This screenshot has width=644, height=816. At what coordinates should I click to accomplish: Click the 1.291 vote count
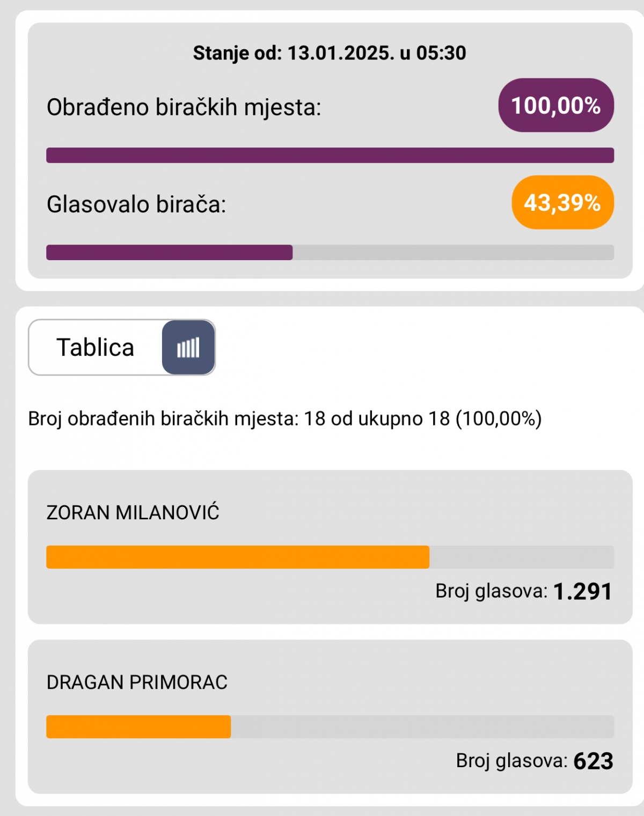coord(582,592)
